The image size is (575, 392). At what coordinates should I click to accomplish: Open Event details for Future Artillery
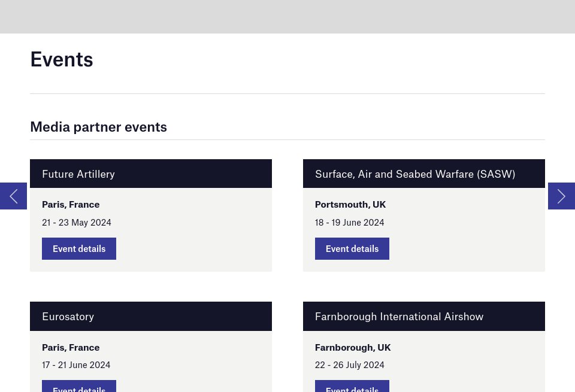[79, 248]
